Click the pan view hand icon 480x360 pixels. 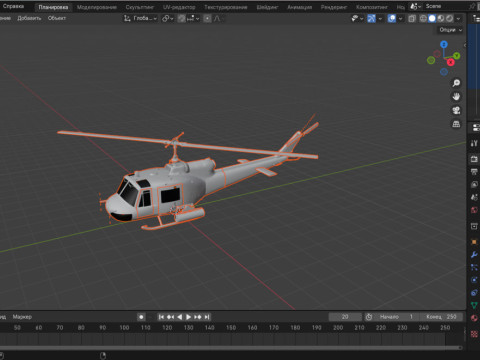456,97
